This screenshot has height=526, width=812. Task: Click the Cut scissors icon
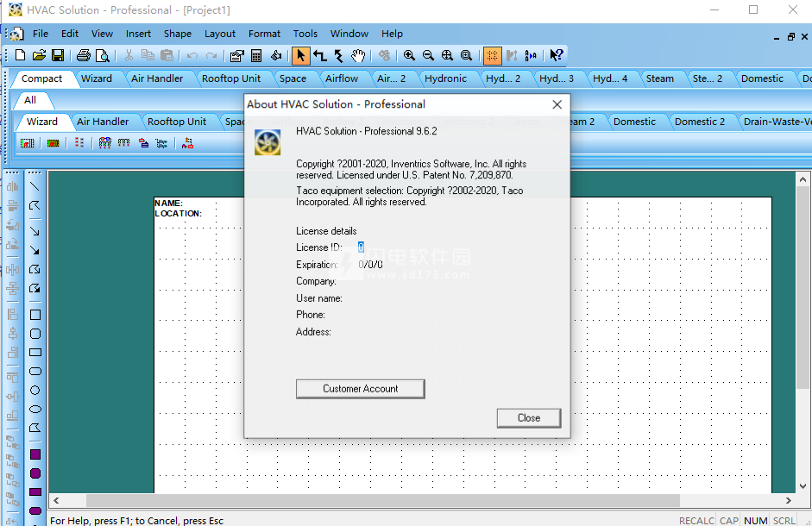[x=129, y=55]
